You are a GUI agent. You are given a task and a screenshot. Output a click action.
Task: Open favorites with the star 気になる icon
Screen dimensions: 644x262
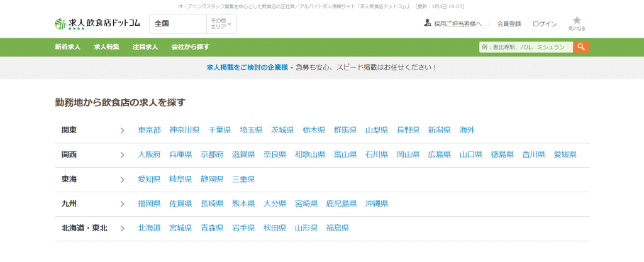(577, 23)
